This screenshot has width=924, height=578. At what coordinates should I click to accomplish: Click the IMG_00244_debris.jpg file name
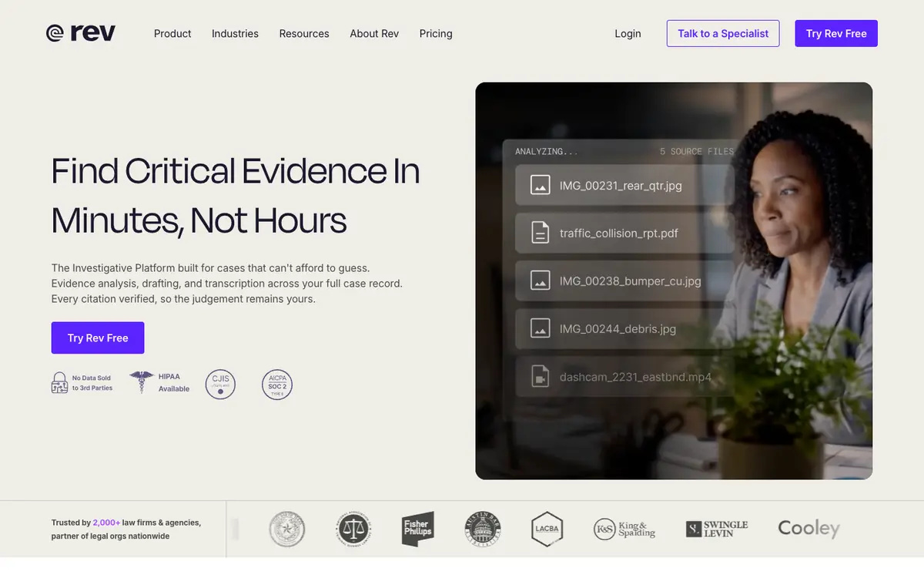pos(618,328)
